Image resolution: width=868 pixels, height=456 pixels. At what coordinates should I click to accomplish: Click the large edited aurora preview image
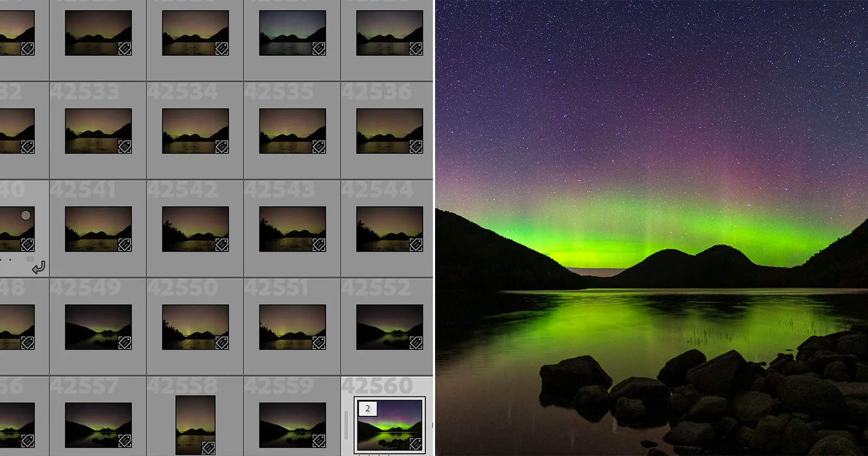pyautogui.click(x=651, y=228)
